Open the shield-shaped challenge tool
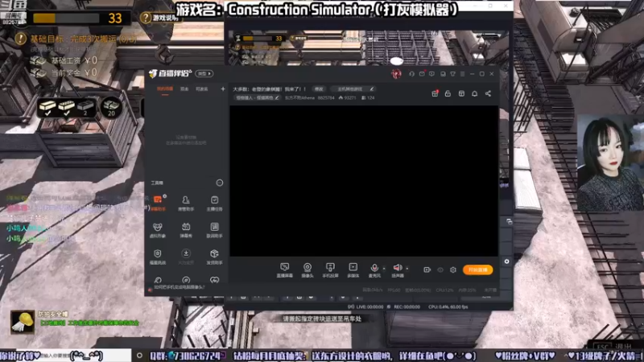 tap(157, 257)
